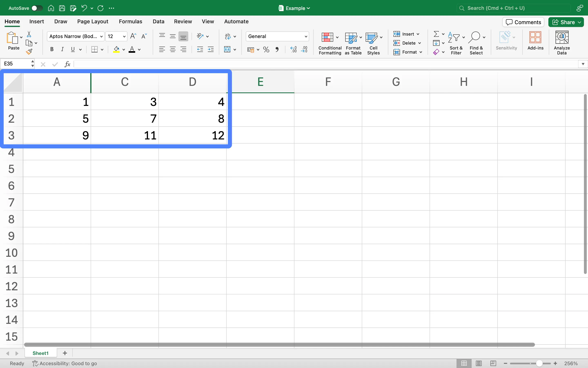588x368 pixels.
Task: Click the Search field in title bar
Action: click(513, 8)
